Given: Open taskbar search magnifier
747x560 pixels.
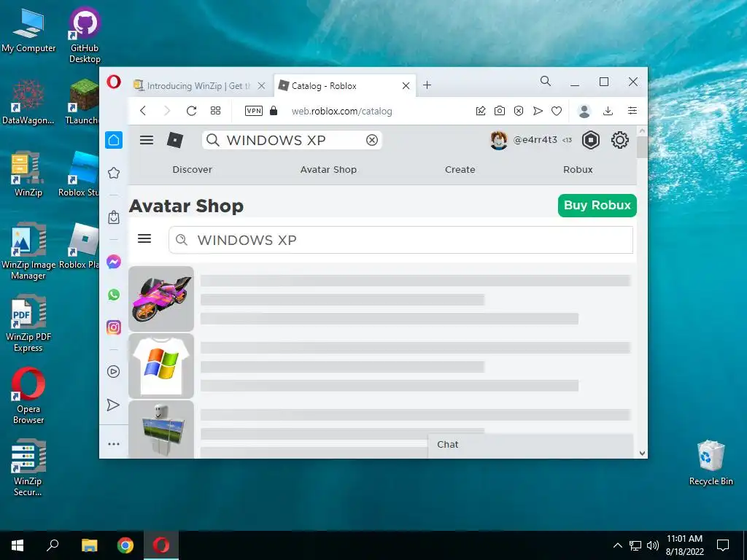Looking at the screenshot, I should (x=53, y=545).
